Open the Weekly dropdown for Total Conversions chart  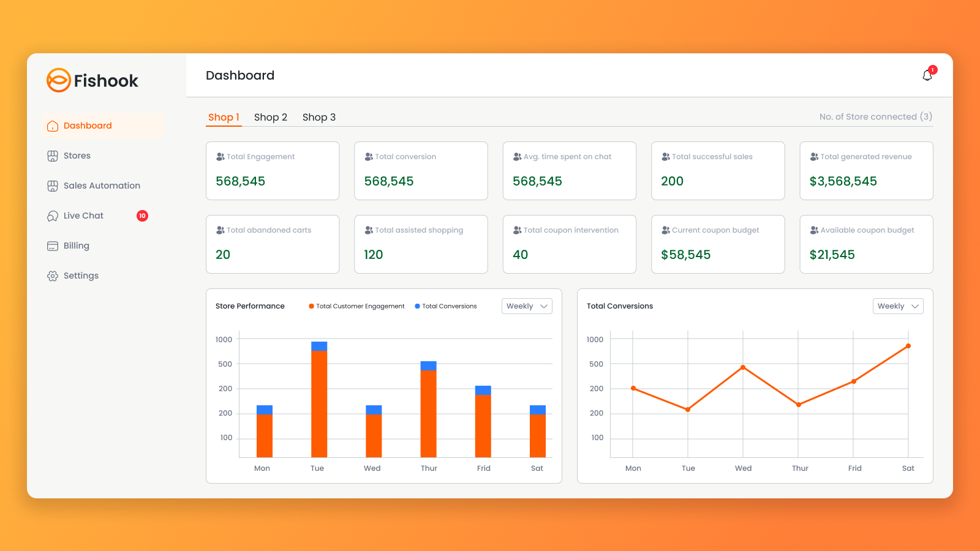(x=897, y=305)
